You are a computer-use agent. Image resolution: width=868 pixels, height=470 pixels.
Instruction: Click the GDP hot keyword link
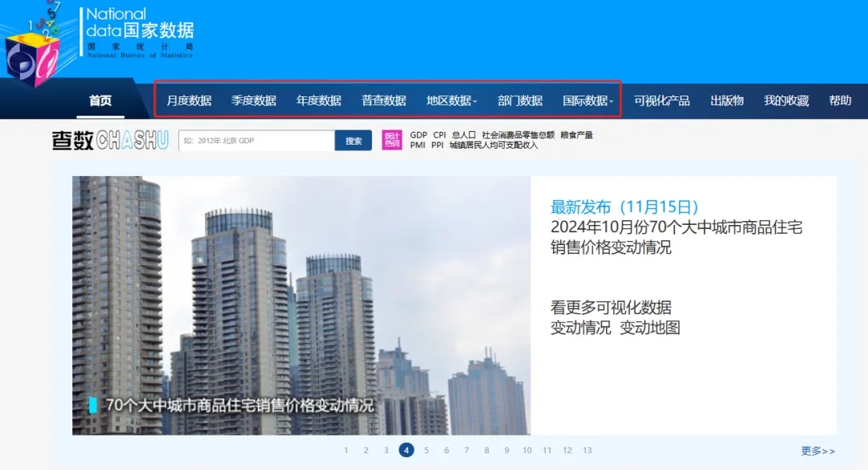click(x=418, y=135)
